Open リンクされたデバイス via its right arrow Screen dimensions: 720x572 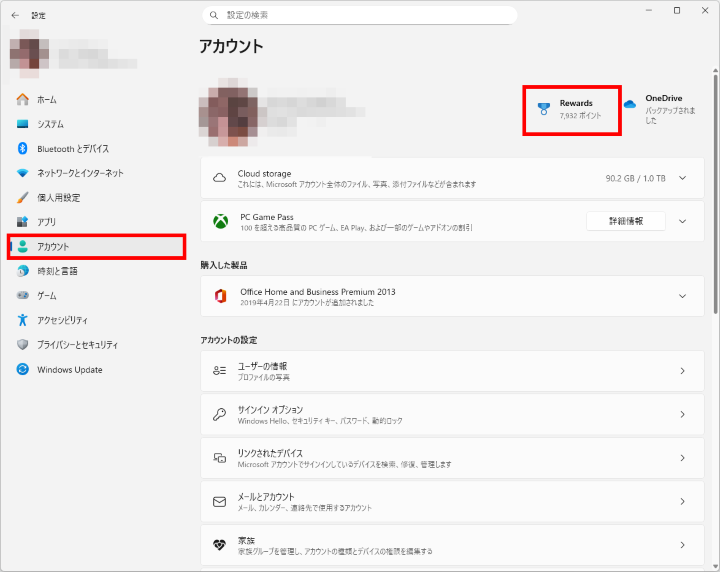(682, 458)
